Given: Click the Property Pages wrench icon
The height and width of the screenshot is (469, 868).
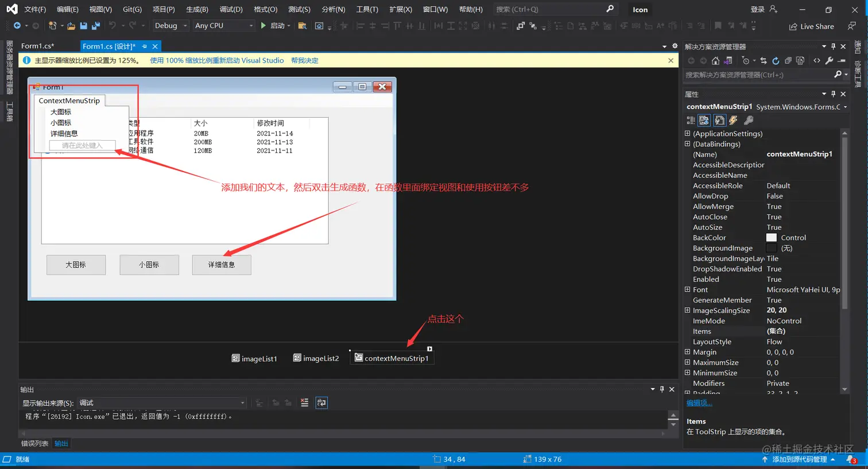Looking at the screenshot, I should pyautogui.click(x=749, y=121).
